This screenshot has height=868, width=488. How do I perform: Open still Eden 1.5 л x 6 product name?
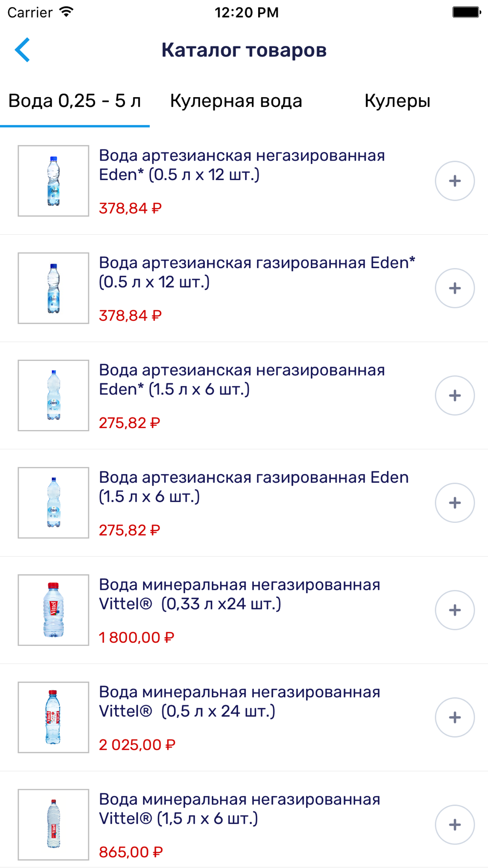coord(242,380)
